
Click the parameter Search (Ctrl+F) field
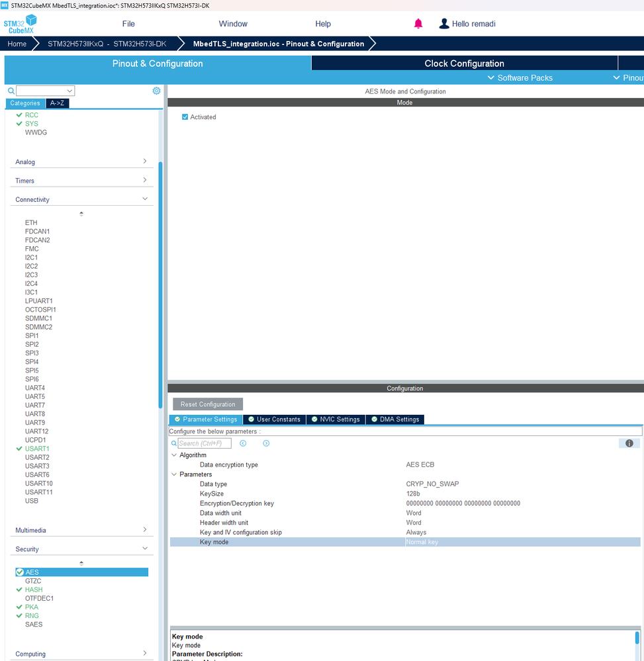tap(205, 443)
